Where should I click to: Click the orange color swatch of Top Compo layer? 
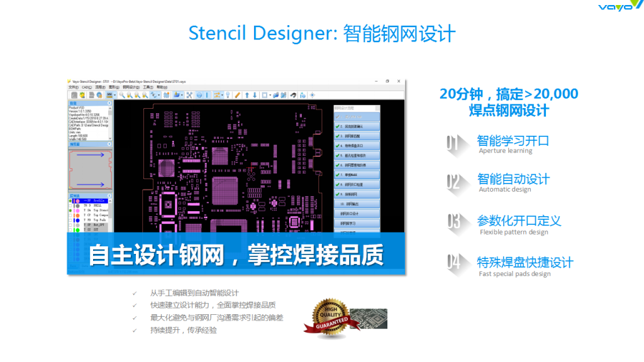click(77, 216)
